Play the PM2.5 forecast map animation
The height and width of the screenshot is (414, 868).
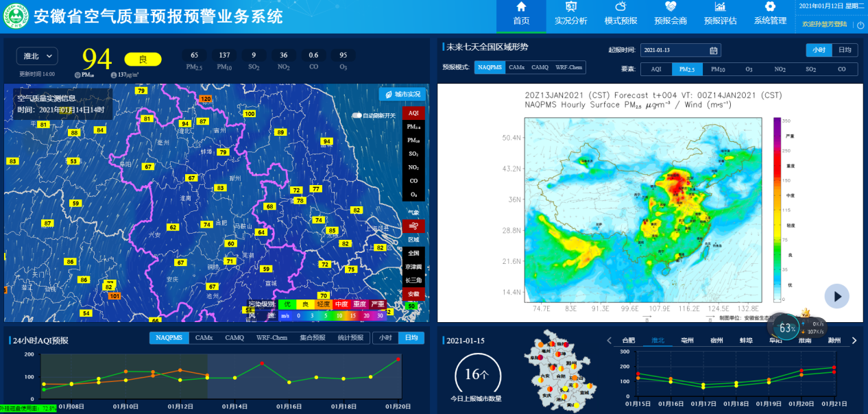[836, 296]
